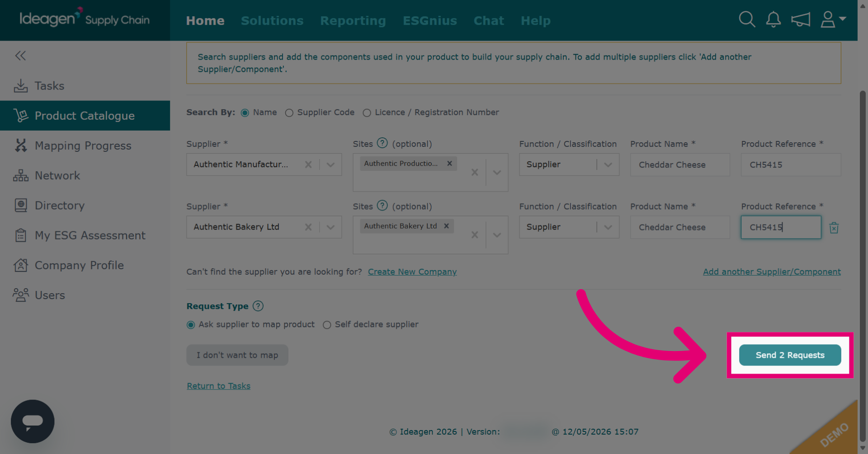
Task: Open Company Profile in the sidebar
Action: [85, 265]
